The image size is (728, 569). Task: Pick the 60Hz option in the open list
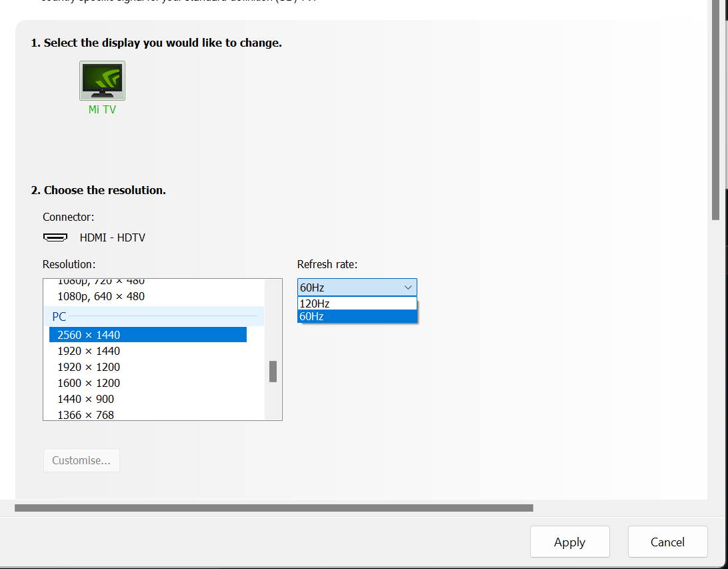[357, 316]
